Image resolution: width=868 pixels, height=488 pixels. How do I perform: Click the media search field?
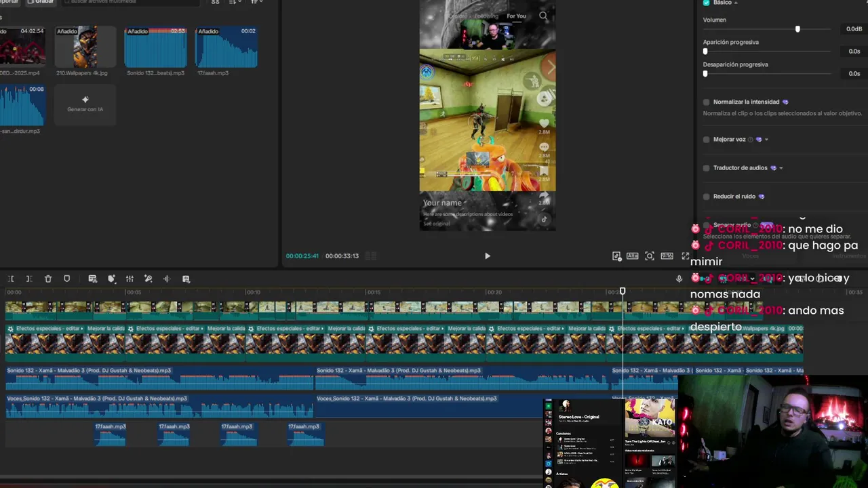pos(132,2)
